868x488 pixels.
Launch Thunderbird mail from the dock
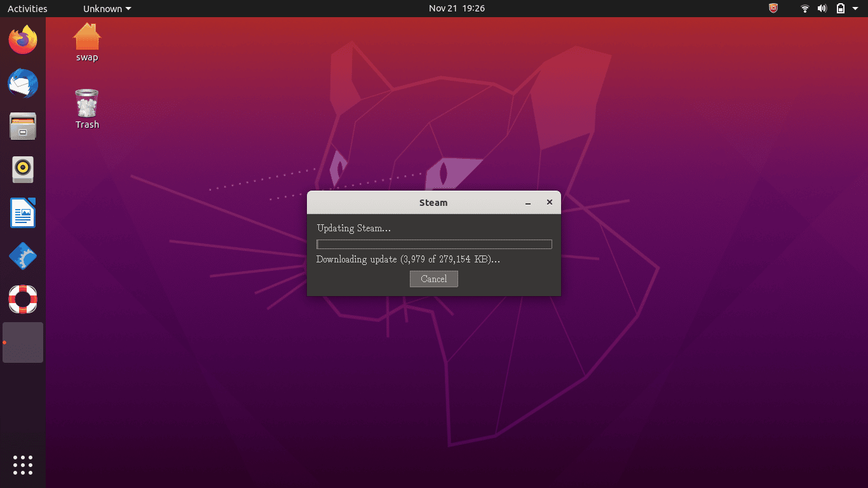[23, 83]
